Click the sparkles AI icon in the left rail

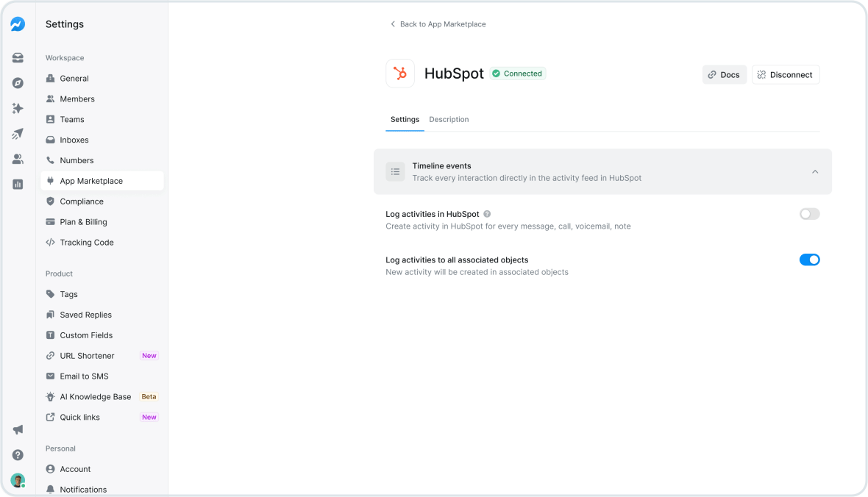pyautogui.click(x=18, y=108)
